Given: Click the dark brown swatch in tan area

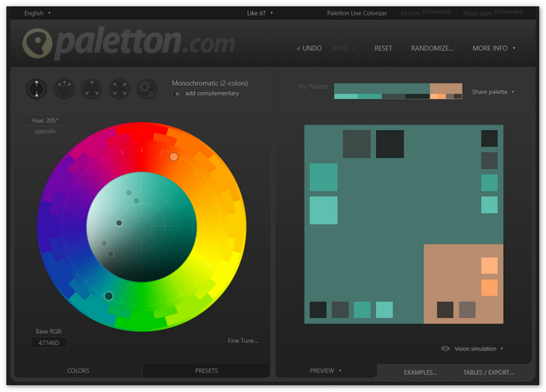Looking at the screenshot, I should point(445,310).
